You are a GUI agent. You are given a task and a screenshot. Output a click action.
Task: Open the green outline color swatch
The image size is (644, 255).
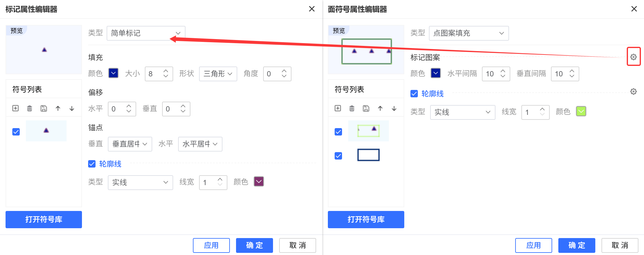click(581, 111)
